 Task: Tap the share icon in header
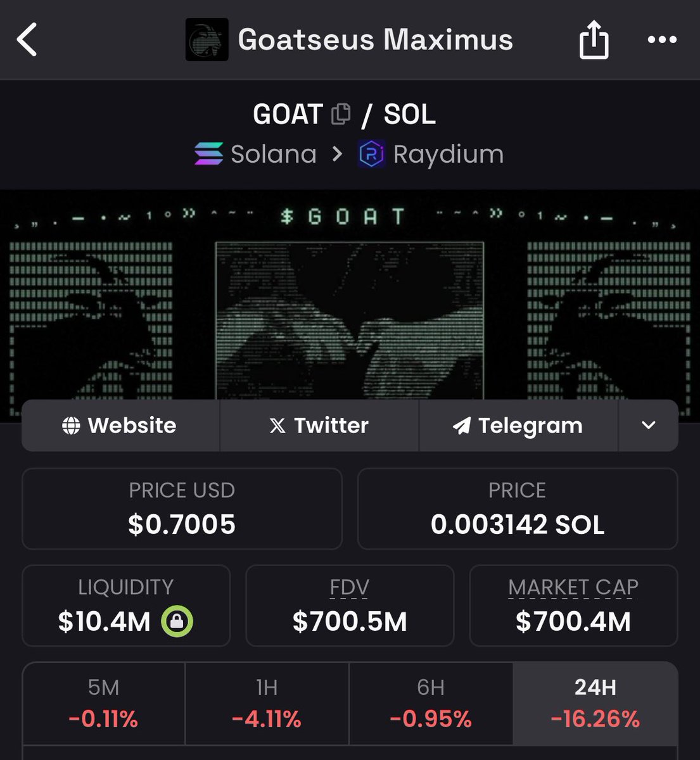(594, 39)
